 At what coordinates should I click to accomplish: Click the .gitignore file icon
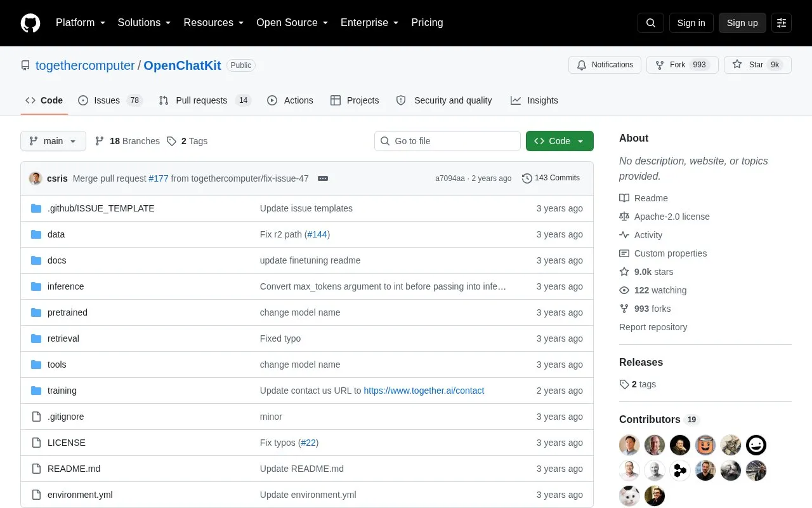tap(36, 417)
